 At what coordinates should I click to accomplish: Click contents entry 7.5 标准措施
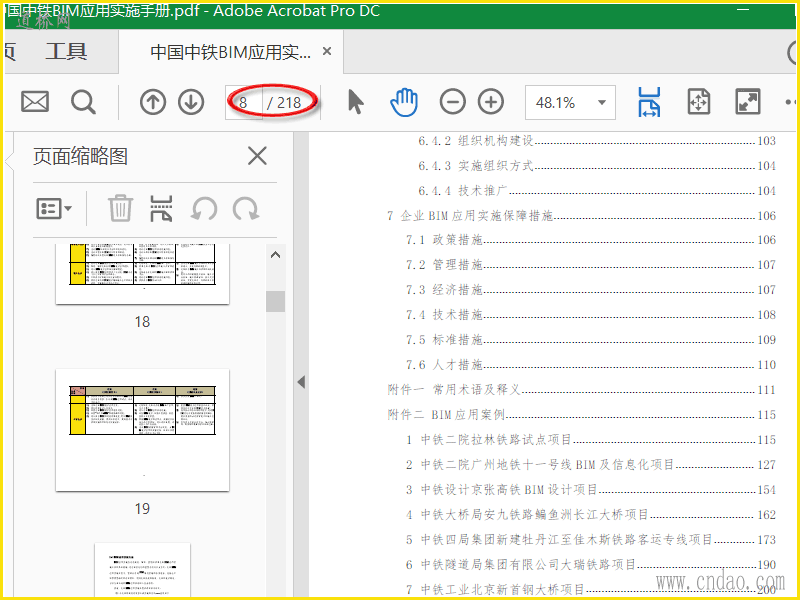coord(590,340)
